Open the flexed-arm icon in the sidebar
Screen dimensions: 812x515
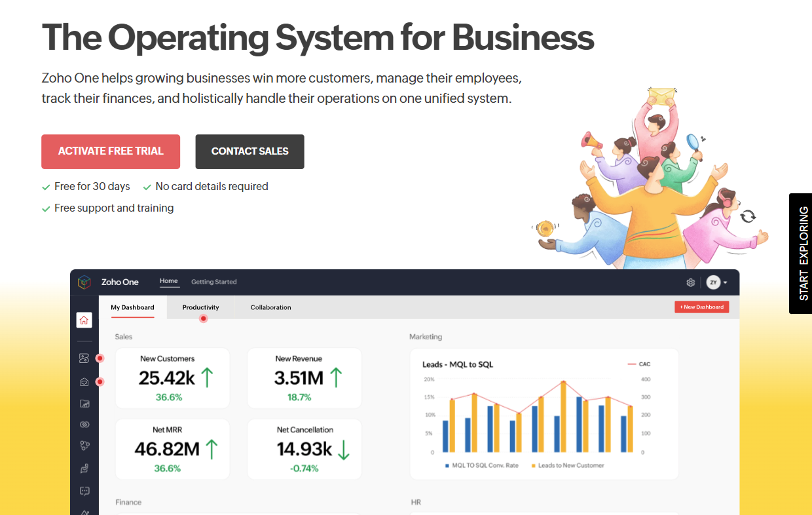84,468
